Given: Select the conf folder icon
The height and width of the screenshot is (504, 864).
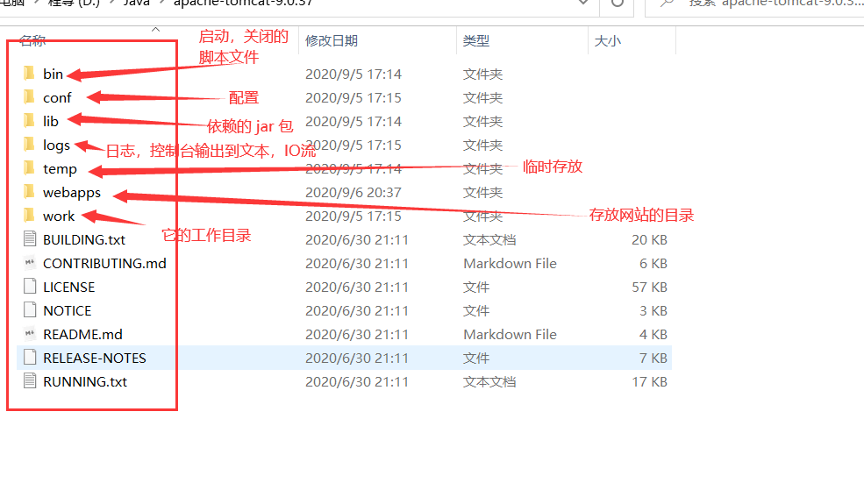Looking at the screenshot, I should (x=30, y=97).
